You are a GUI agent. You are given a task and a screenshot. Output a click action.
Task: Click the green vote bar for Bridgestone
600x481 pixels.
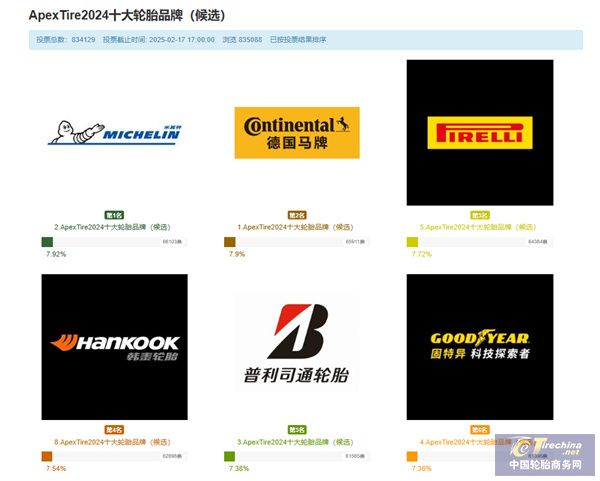click(x=230, y=456)
